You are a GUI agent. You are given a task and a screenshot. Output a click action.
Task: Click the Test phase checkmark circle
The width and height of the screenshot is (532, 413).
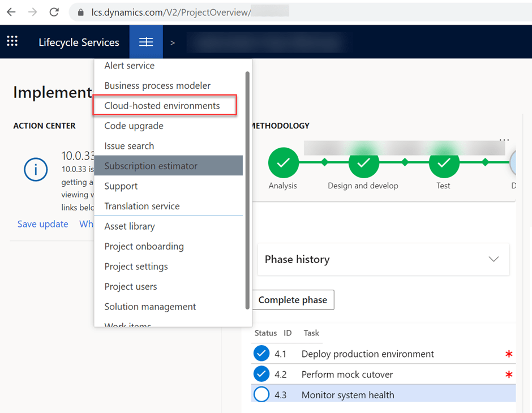coord(444,162)
